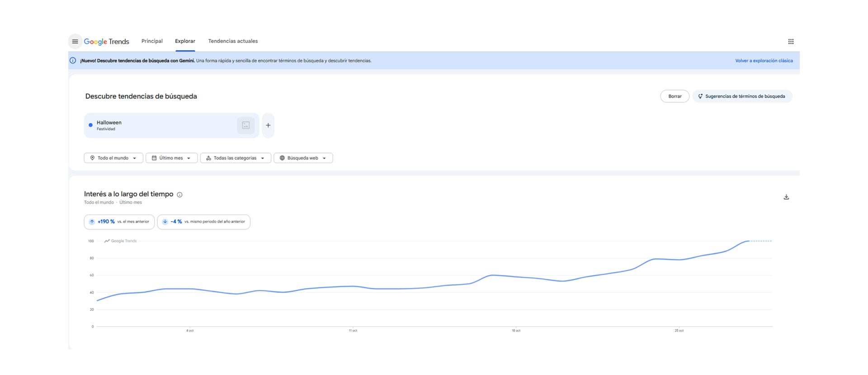Click the -4 % vs. mismo periodo chip
Image resolution: width=868 pixels, height=375 pixels.
[x=204, y=222]
